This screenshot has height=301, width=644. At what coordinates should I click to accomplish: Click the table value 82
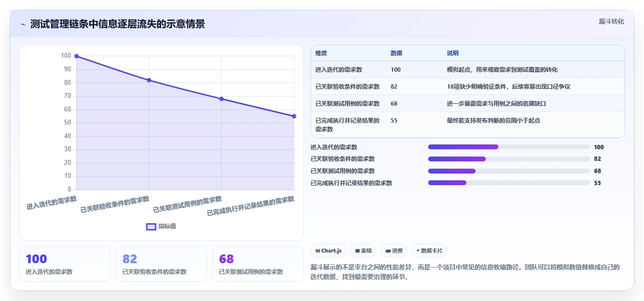click(x=394, y=87)
